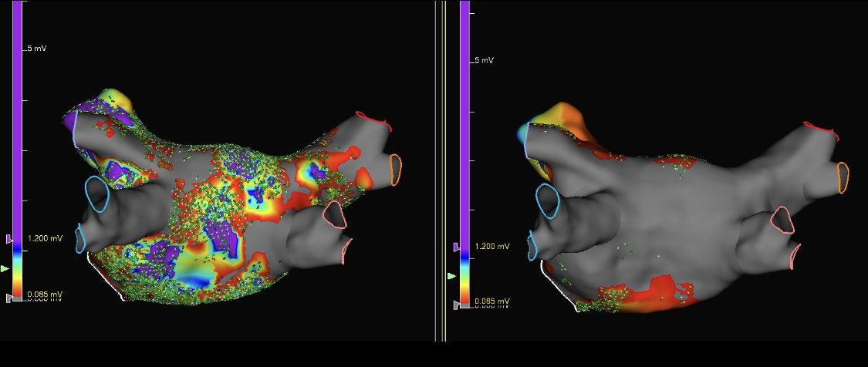Viewport: 868px width, 367px height.
Task: Click the green triangle marker on left scale
Action: pyautogui.click(x=5, y=268)
